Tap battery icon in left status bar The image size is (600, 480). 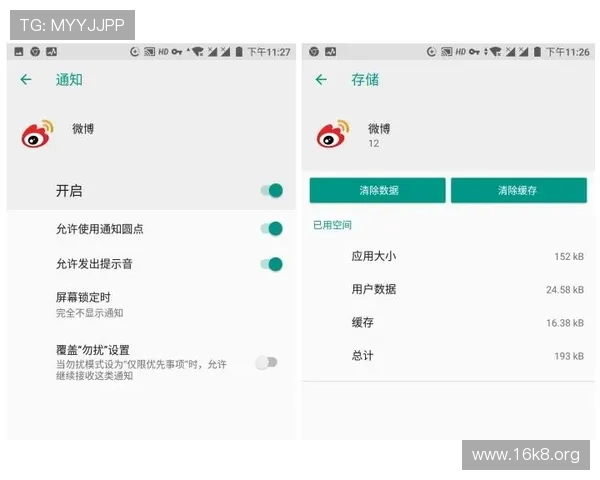[x=239, y=52]
